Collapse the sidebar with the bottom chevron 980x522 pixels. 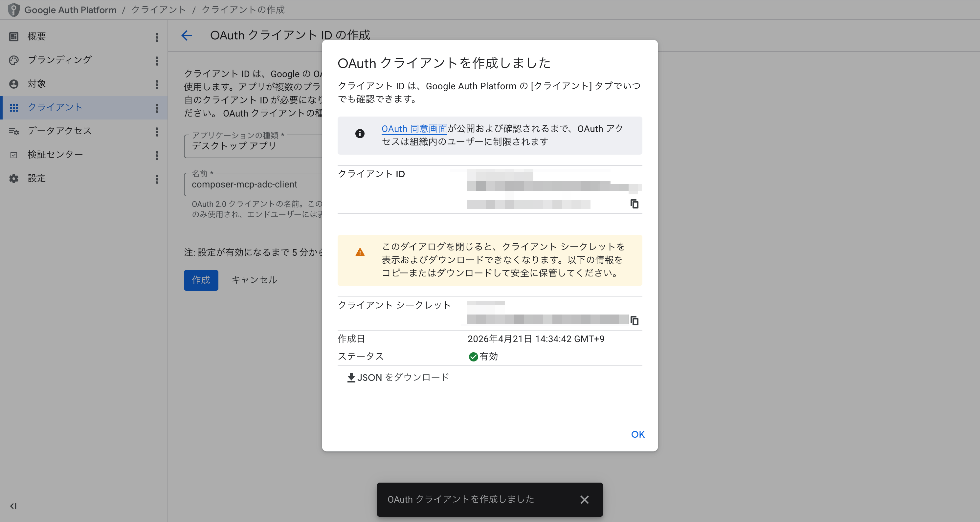tap(14, 506)
